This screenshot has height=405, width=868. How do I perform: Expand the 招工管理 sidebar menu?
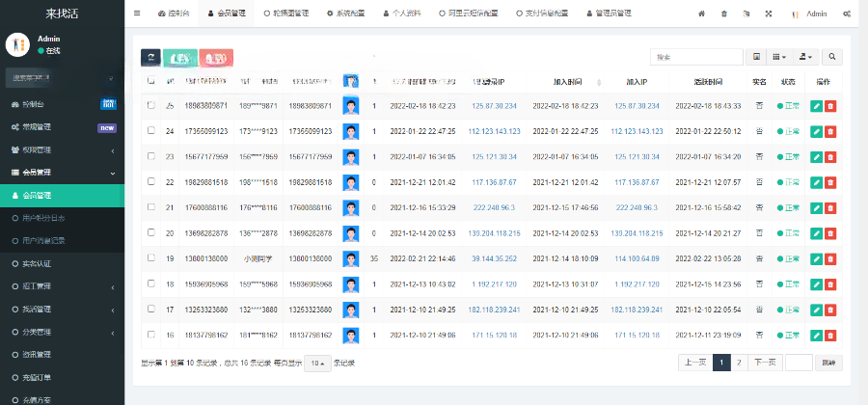pyautogui.click(x=62, y=286)
